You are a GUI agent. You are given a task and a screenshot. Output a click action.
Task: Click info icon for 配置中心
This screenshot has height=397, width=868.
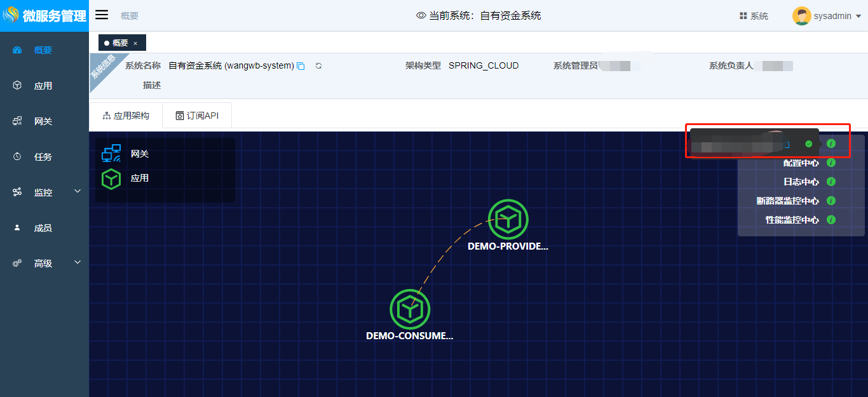coord(831,163)
